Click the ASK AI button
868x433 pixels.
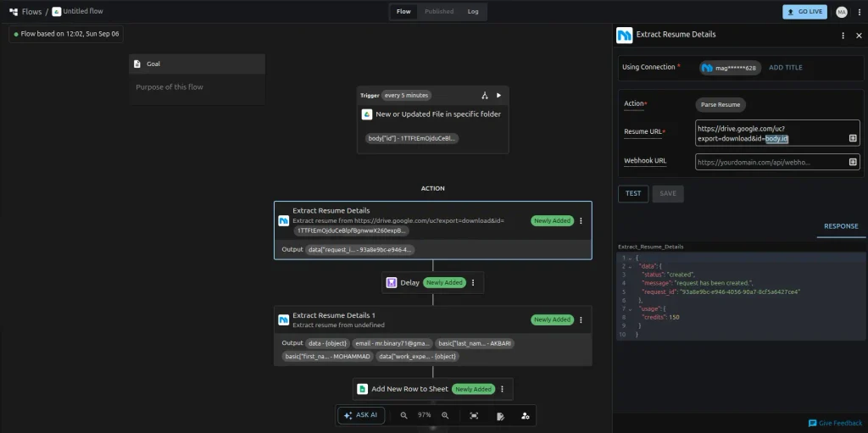tap(361, 415)
